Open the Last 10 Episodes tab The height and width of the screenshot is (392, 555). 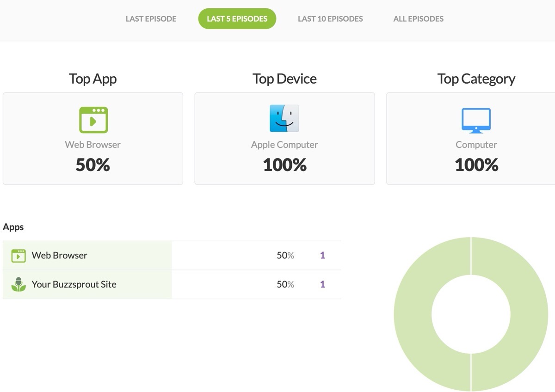[x=330, y=19]
